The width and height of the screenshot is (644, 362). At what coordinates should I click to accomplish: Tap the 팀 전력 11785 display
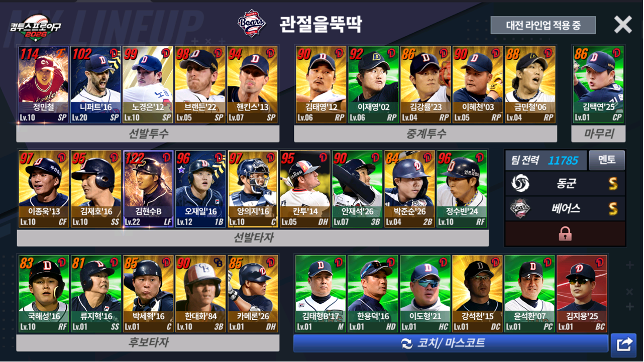546,160
